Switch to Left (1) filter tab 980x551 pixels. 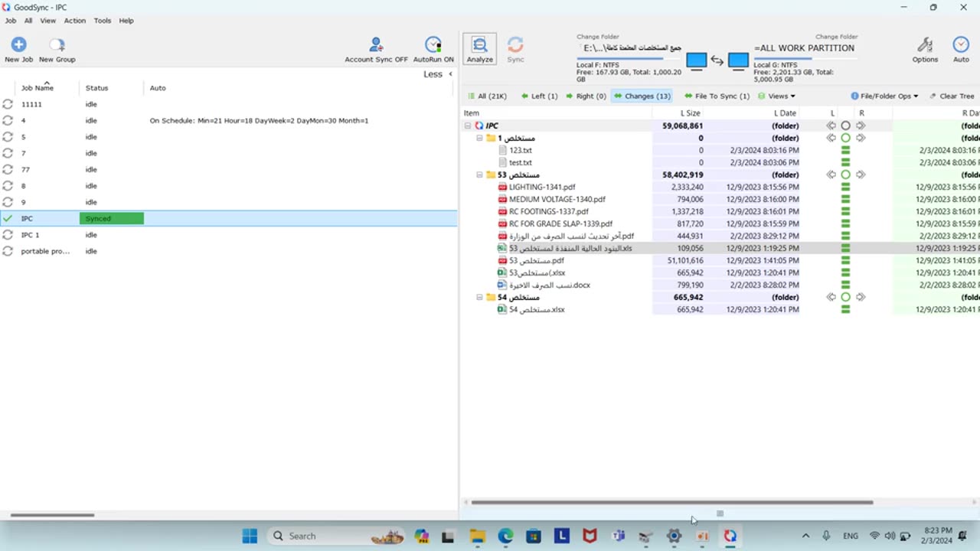[539, 96]
